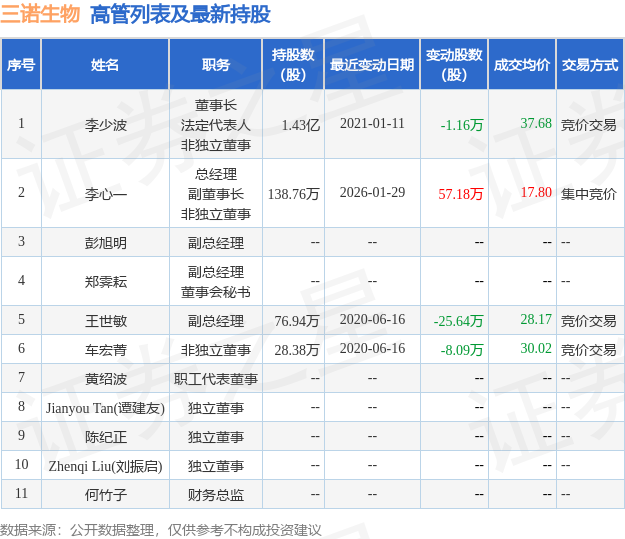Click the name 陈纪正
This screenshot has height=539, width=625.
click(106, 437)
